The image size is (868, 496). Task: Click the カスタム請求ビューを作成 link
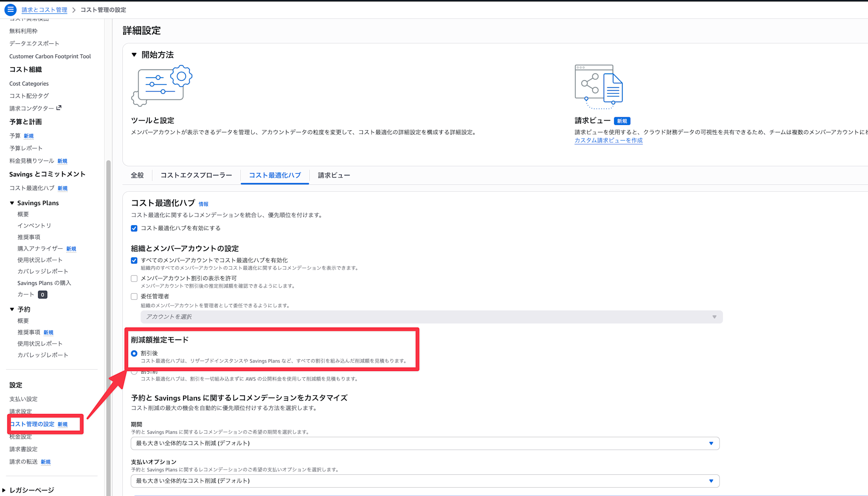pyautogui.click(x=608, y=140)
